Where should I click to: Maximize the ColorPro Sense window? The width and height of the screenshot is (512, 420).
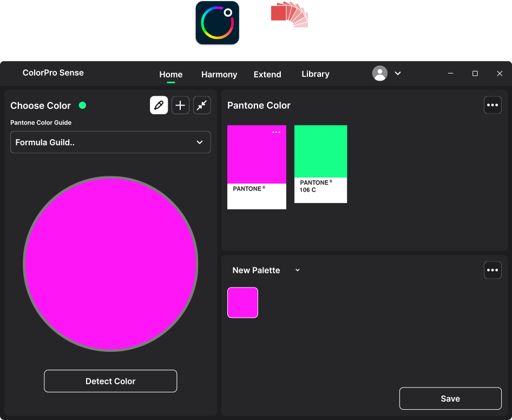point(475,74)
